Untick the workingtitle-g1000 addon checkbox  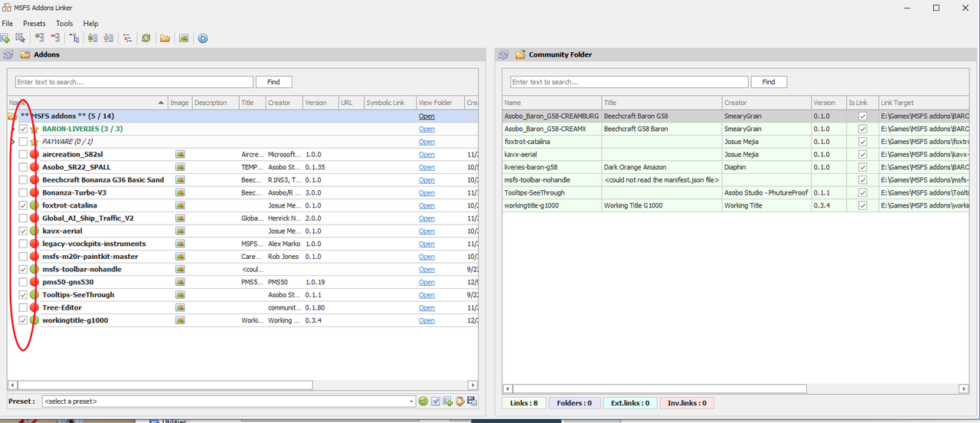(23, 320)
